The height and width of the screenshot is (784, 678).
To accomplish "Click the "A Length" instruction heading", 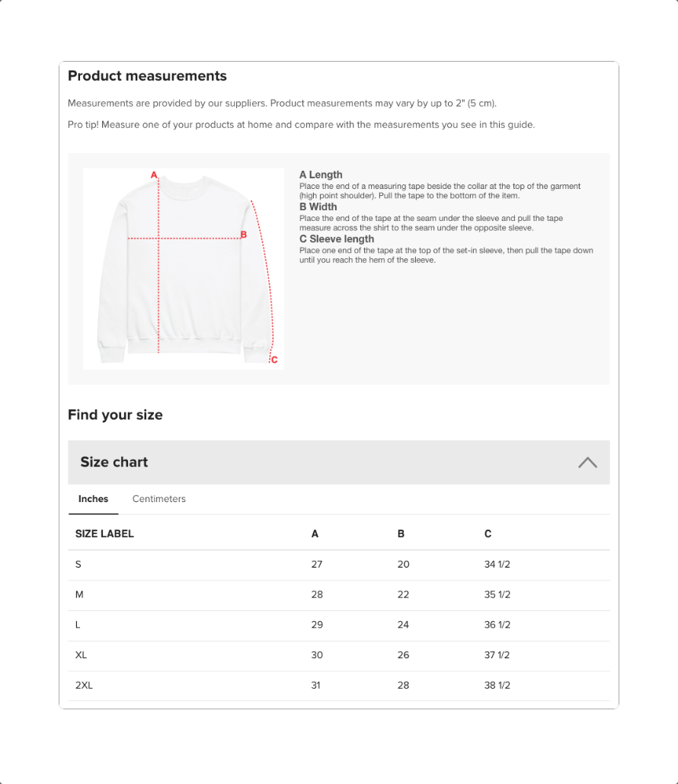I will [321, 174].
